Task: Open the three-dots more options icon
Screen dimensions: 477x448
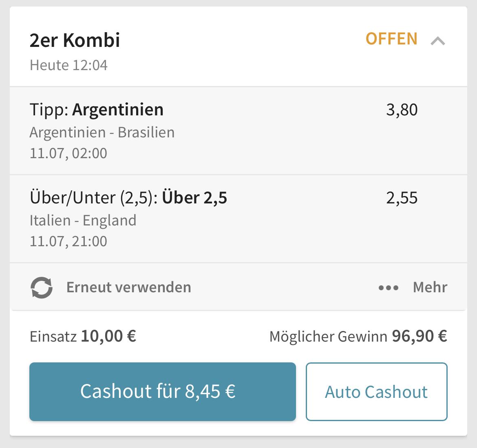Action: coord(389,287)
